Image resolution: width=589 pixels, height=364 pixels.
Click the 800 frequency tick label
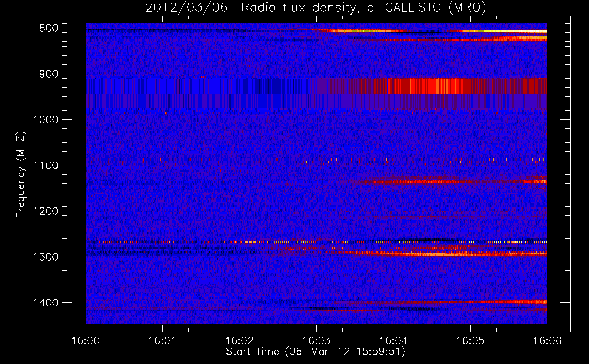[49, 28]
